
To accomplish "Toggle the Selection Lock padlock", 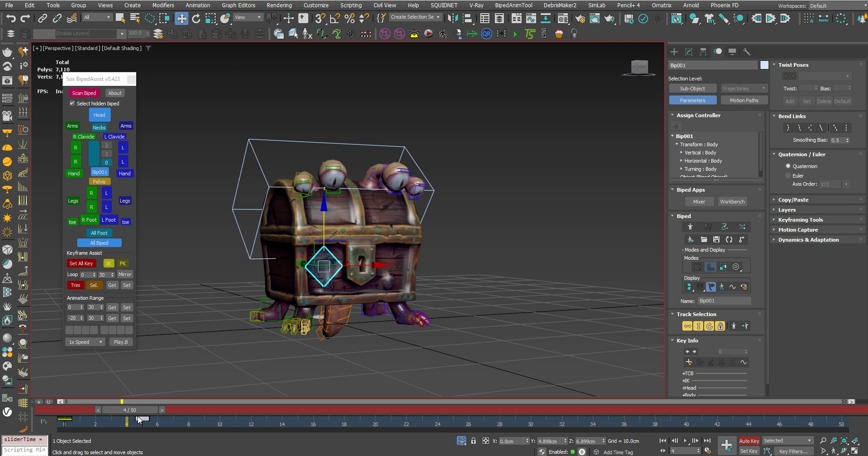I will pyautogui.click(x=473, y=441).
